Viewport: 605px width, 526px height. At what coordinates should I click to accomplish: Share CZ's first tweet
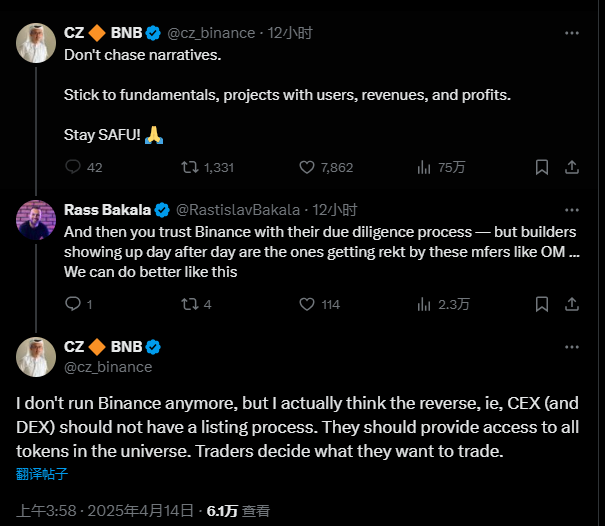point(571,167)
